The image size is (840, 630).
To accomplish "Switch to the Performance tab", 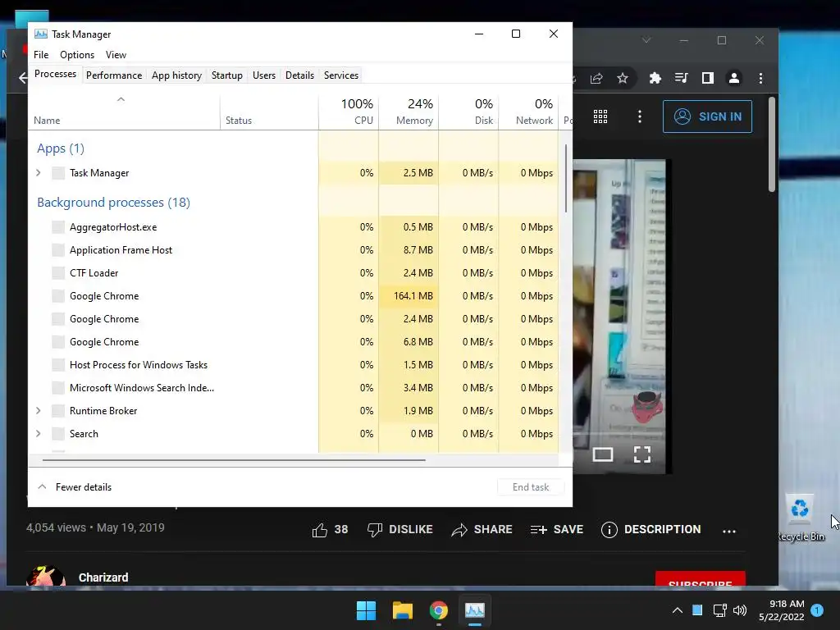I will (113, 75).
